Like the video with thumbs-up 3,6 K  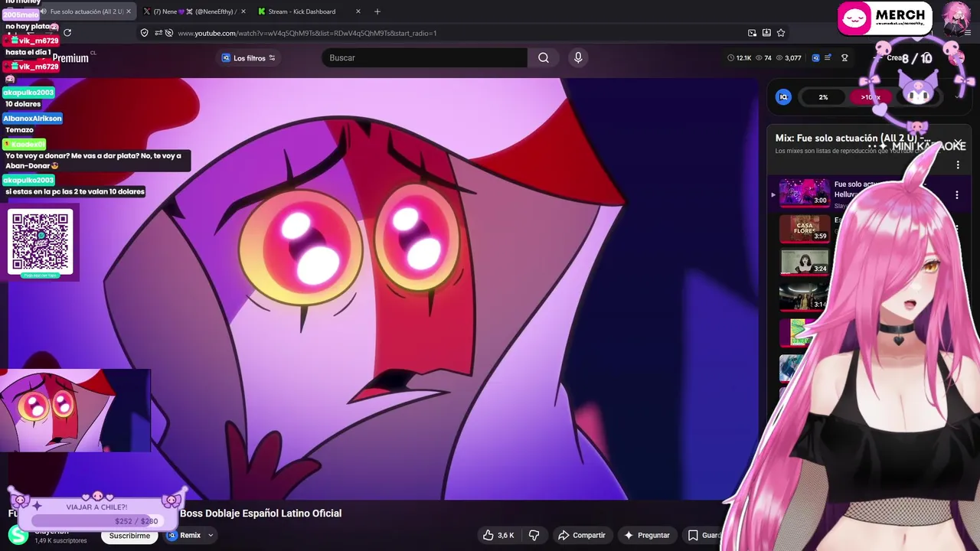498,535
